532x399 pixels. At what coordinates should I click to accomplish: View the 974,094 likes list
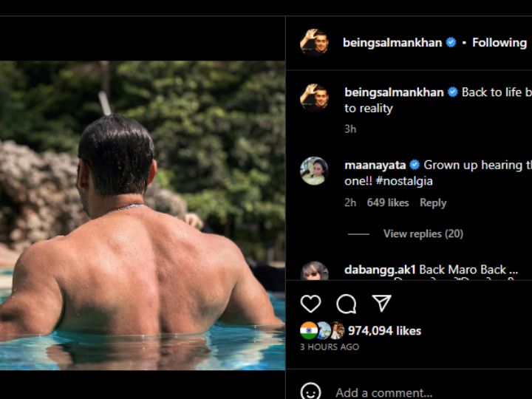pos(384,331)
